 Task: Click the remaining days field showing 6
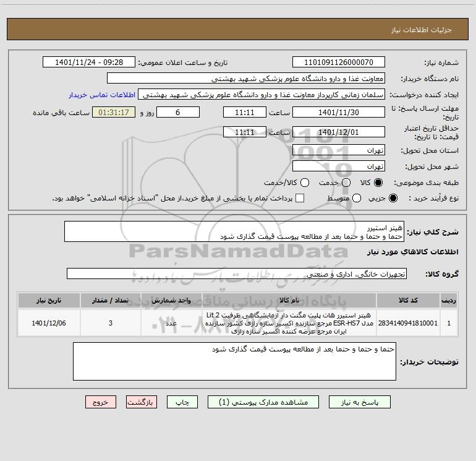click(x=178, y=112)
